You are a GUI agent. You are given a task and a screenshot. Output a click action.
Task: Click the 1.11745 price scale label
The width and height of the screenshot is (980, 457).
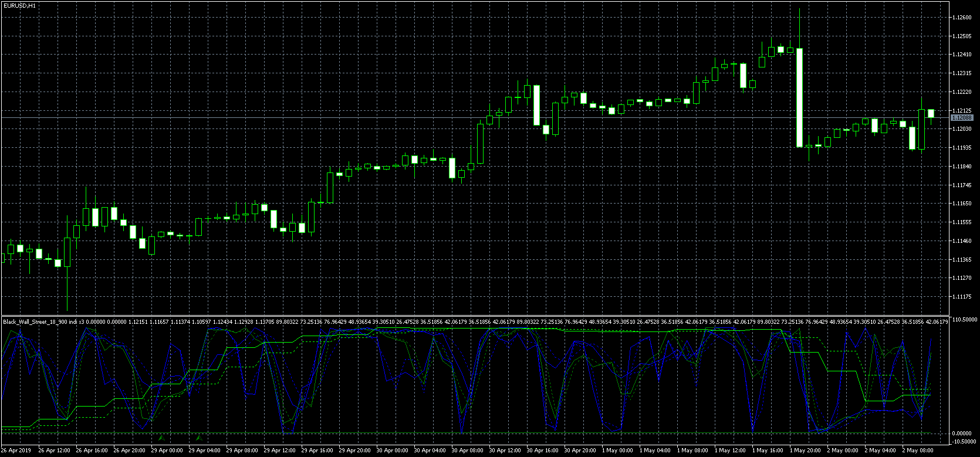point(963,185)
